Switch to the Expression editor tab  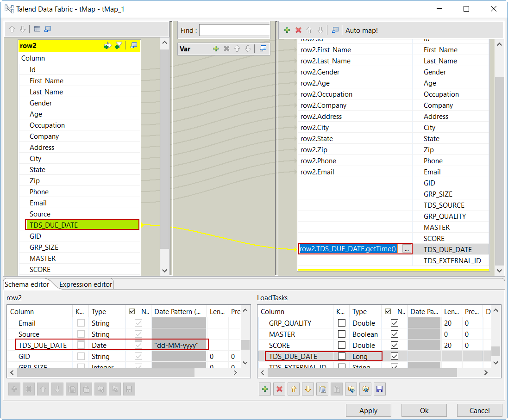coord(86,284)
